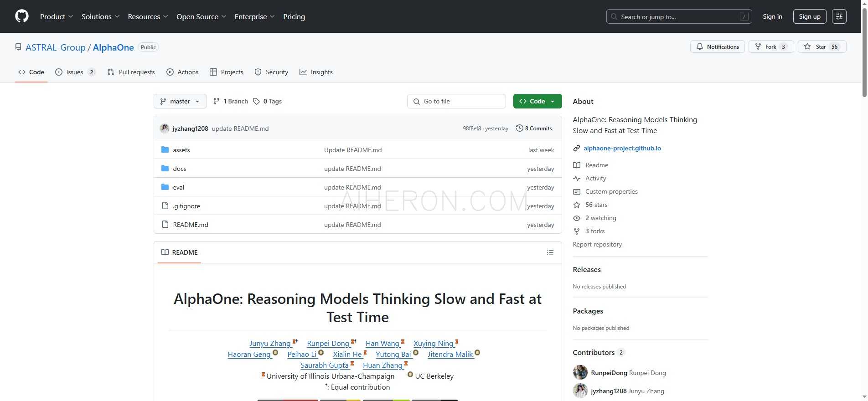The image size is (868, 401).
Task: Click the Activity pulse icon
Action: pyautogui.click(x=577, y=178)
